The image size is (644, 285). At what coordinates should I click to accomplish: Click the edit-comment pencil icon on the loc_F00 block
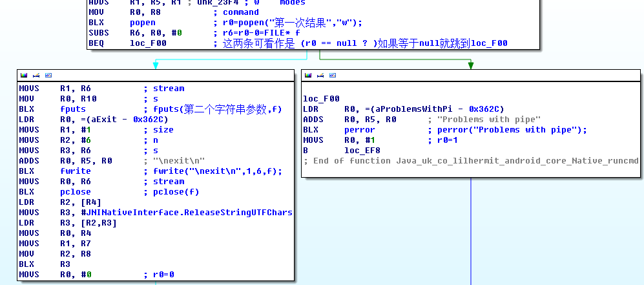[x=321, y=76]
